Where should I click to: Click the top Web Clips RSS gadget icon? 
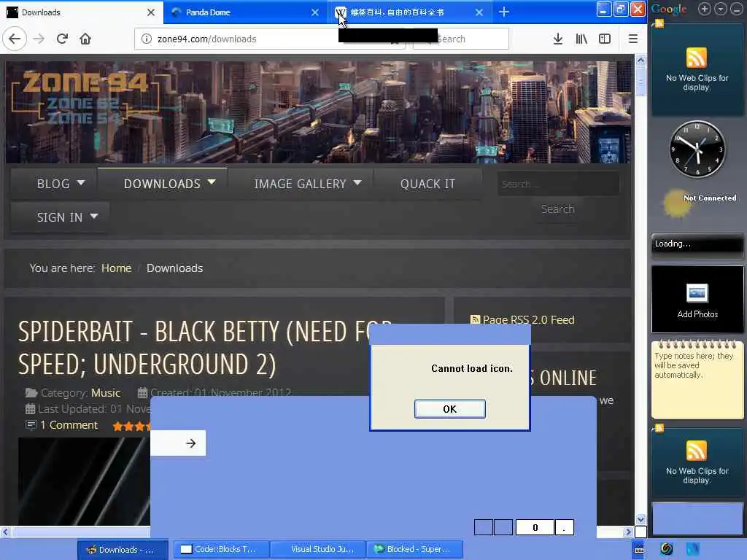pos(696,58)
